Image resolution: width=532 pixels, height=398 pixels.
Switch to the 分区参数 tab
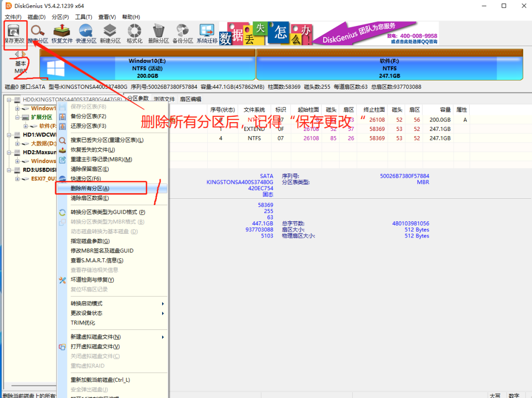tap(138, 98)
